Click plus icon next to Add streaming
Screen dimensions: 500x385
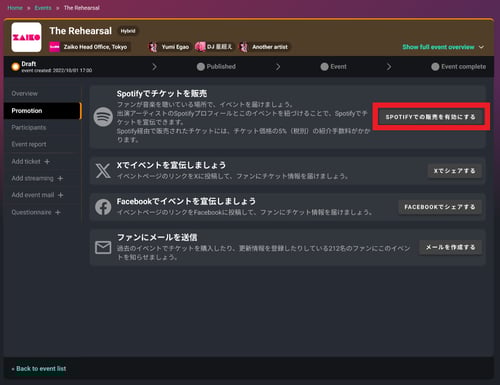[60, 179]
